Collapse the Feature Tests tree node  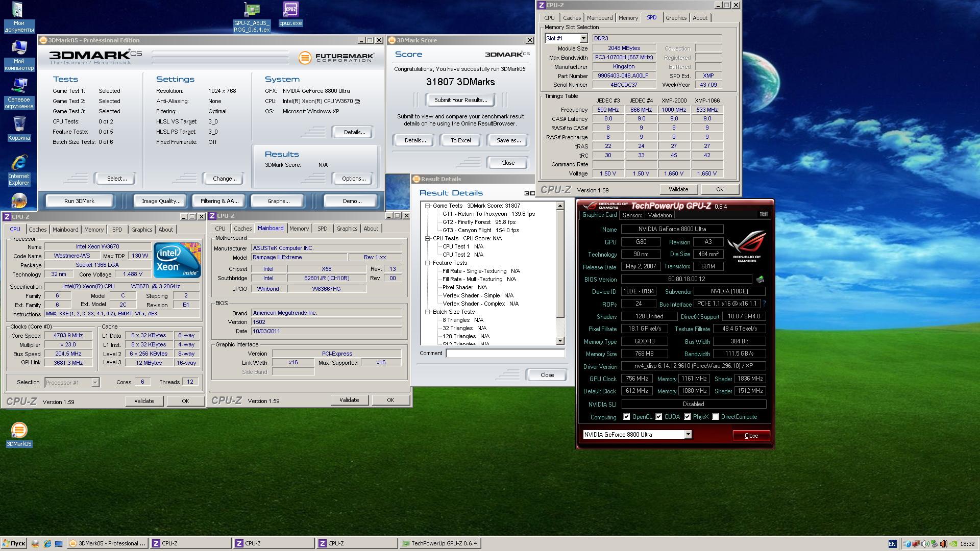click(x=428, y=263)
